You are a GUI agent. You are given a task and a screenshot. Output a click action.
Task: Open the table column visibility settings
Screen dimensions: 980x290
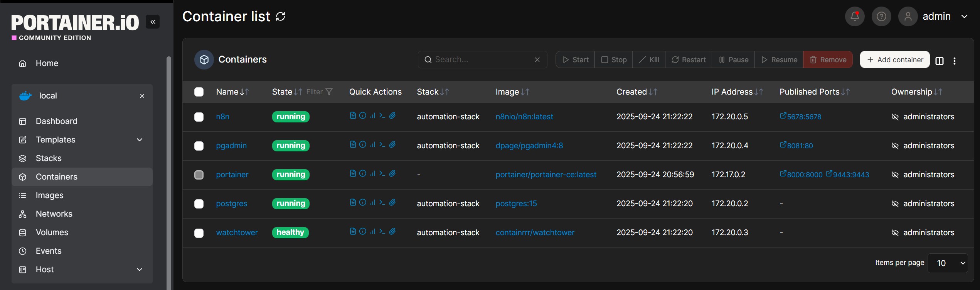click(940, 61)
